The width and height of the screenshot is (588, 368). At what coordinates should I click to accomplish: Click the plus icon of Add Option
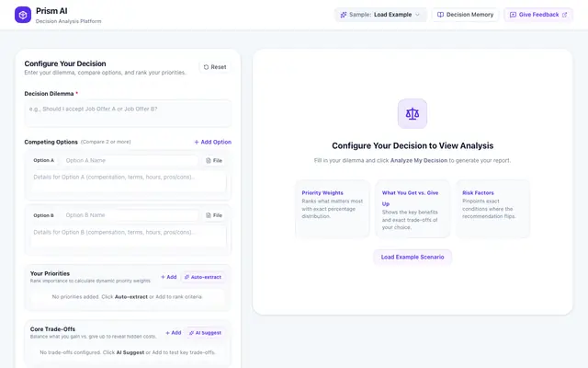(197, 143)
